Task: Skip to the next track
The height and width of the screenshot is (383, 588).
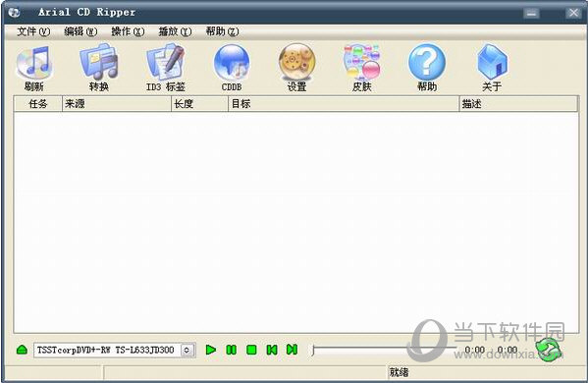Action: [293, 350]
